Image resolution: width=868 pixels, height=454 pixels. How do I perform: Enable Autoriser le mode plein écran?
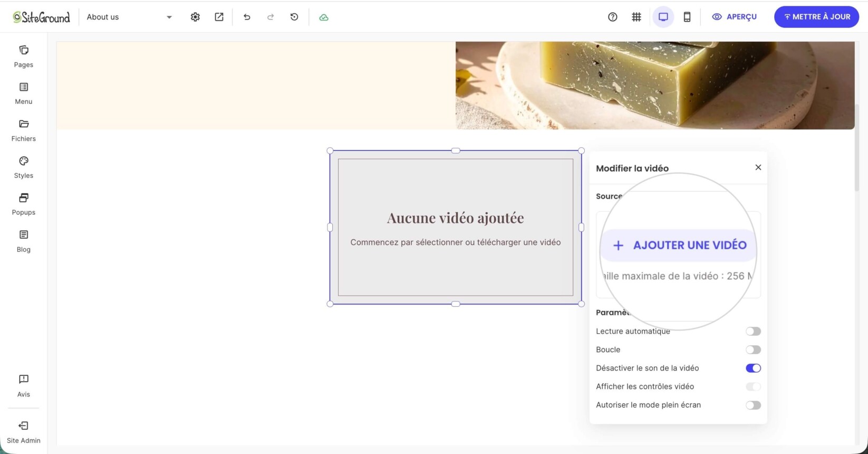pyautogui.click(x=753, y=405)
